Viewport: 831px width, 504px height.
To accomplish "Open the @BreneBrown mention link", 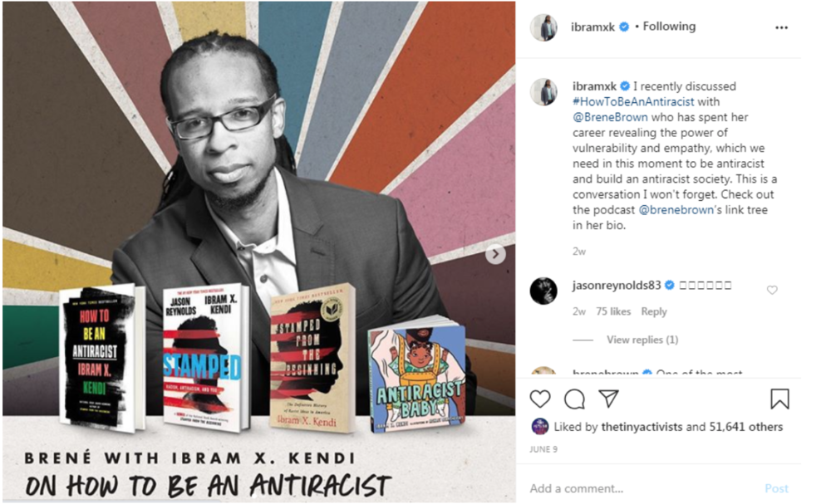I will coord(610,117).
